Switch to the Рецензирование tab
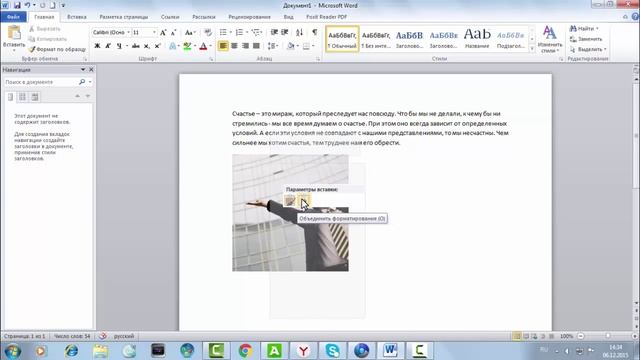 click(x=249, y=17)
